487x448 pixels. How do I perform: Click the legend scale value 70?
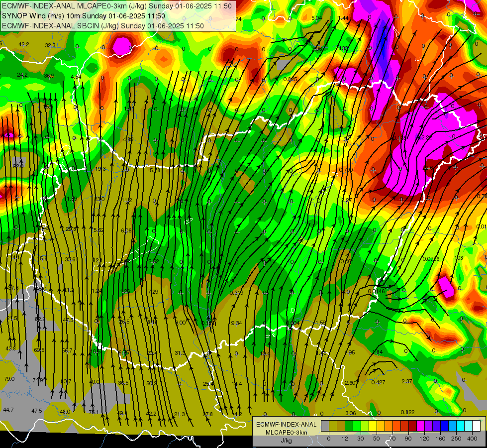(x=392, y=439)
